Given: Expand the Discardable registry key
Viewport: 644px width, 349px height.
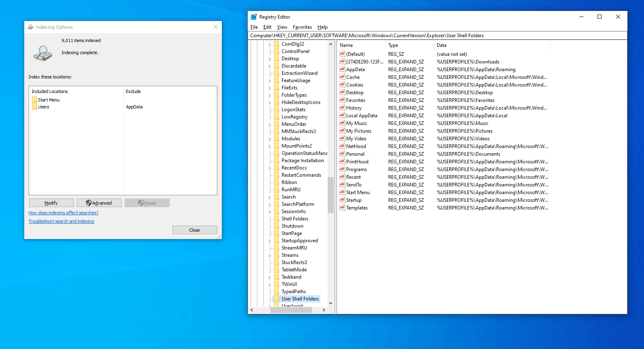Looking at the screenshot, I should 270,66.
